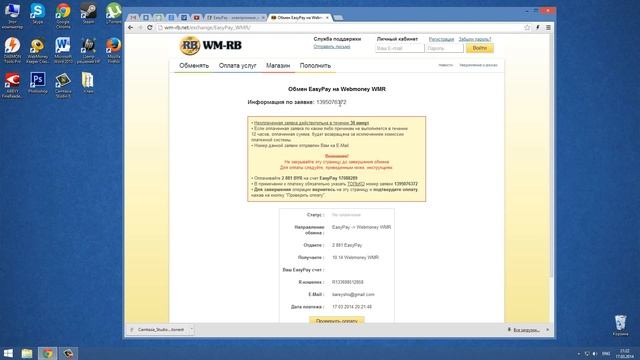Open the Пополнить menu item

[x=315, y=66]
